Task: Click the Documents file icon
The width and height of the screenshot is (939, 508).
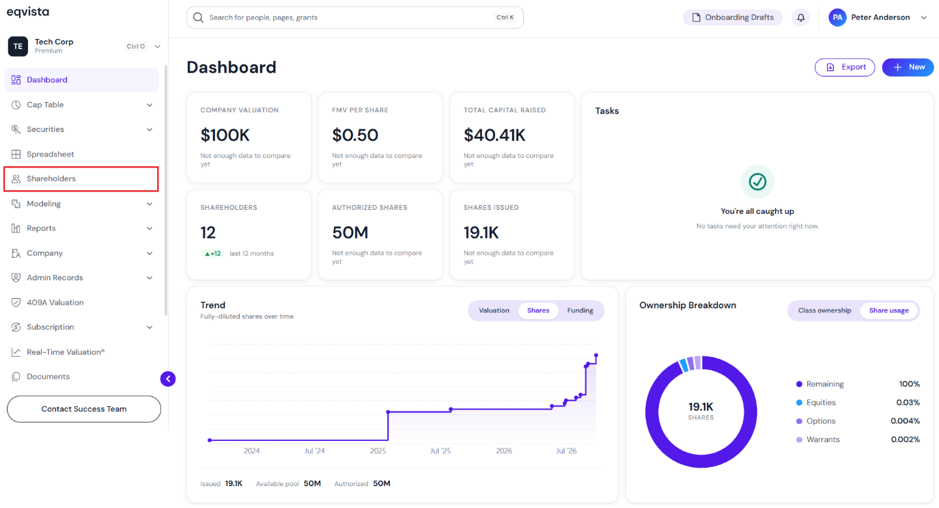Action: (16, 377)
